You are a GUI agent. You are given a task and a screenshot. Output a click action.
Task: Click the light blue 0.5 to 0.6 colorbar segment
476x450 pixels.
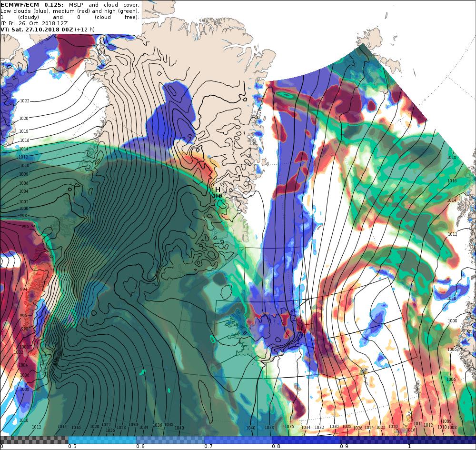click(102, 440)
